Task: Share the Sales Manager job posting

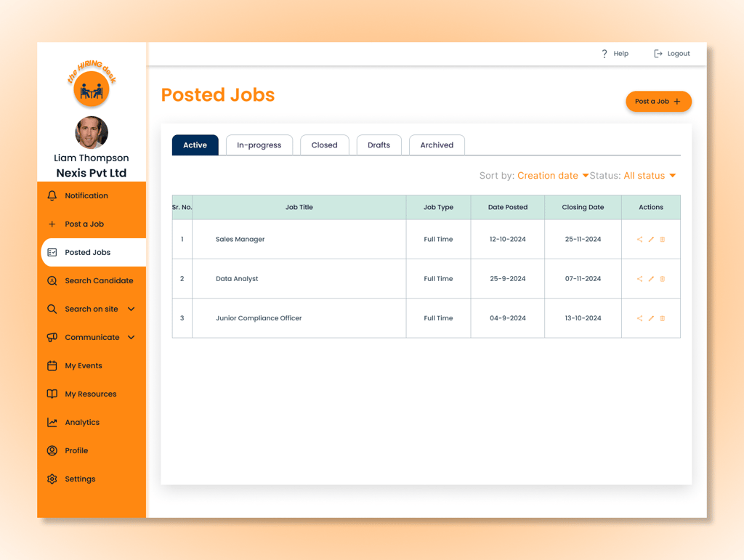Action: pyautogui.click(x=639, y=240)
